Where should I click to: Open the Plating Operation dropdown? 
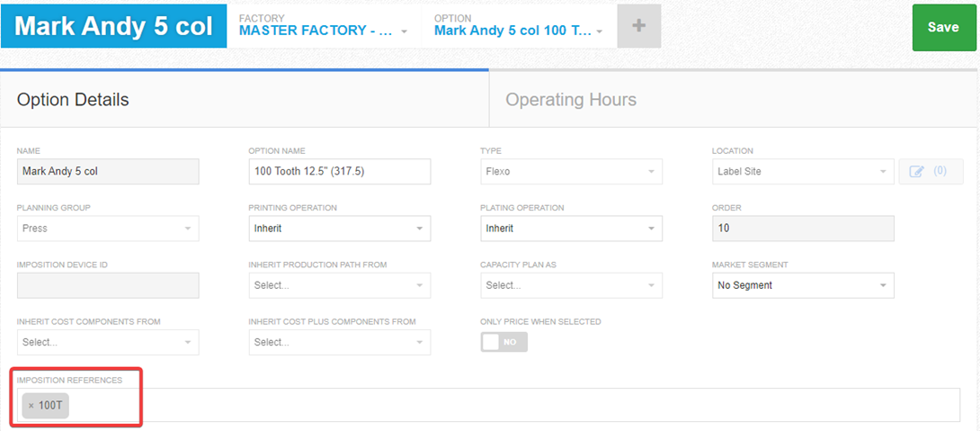[571, 229]
